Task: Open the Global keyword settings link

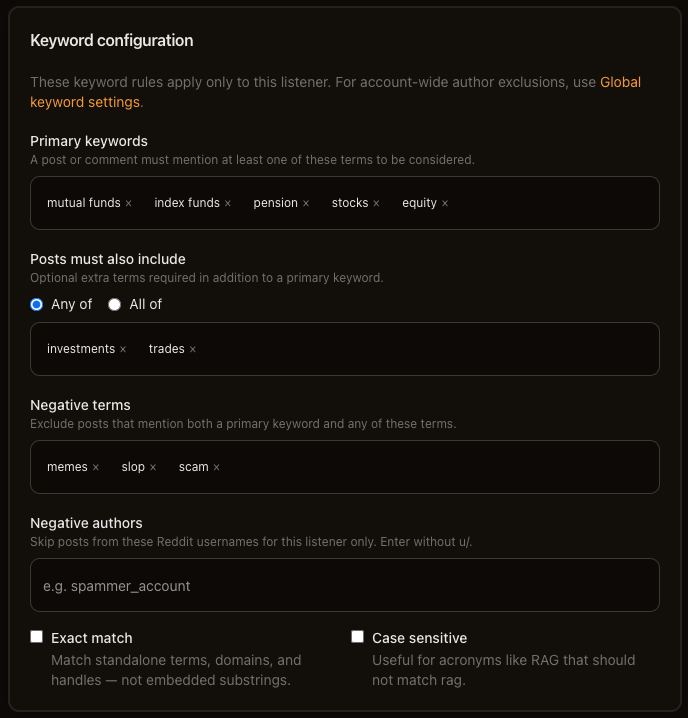Action: [x=335, y=92]
